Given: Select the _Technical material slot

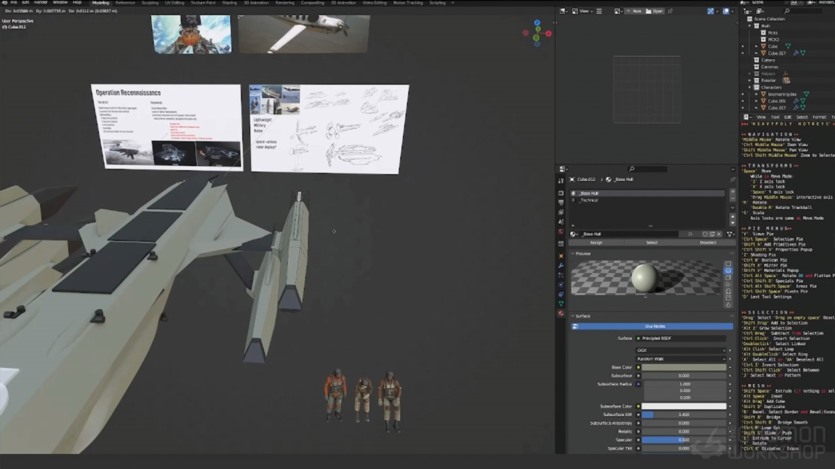Looking at the screenshot, I should click(x=647, y=201).
